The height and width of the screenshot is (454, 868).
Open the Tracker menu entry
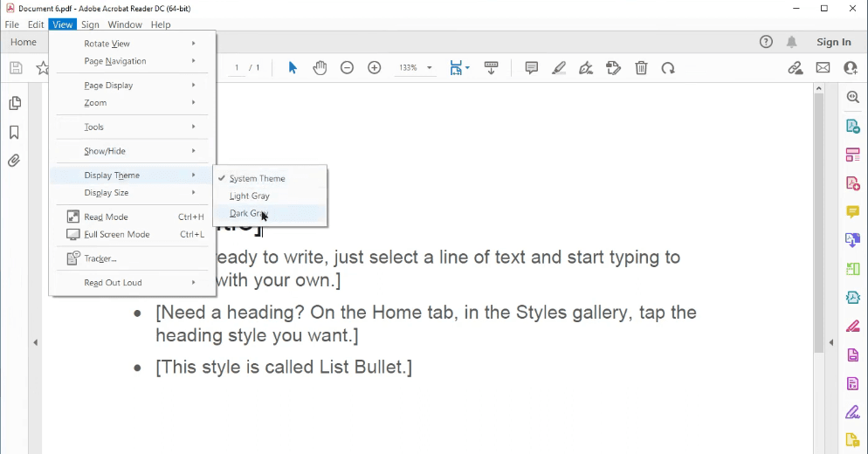(x=133, y=258)
